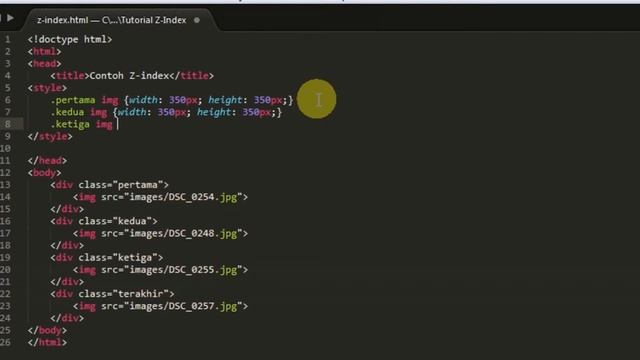Image resolution: width=640 pixels, height=360 pixels.
Task: Click the '.kedua img' selector
Action: (78, 112)
